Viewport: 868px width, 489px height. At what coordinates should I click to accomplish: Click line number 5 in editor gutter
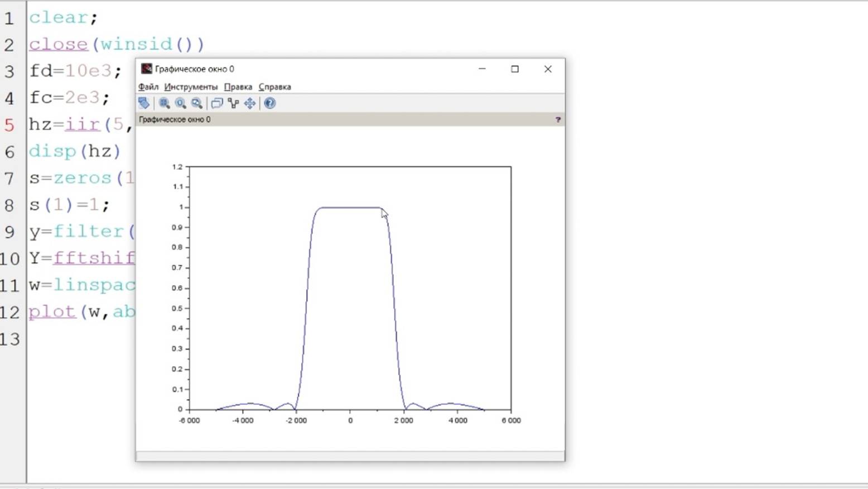[9, 124]
